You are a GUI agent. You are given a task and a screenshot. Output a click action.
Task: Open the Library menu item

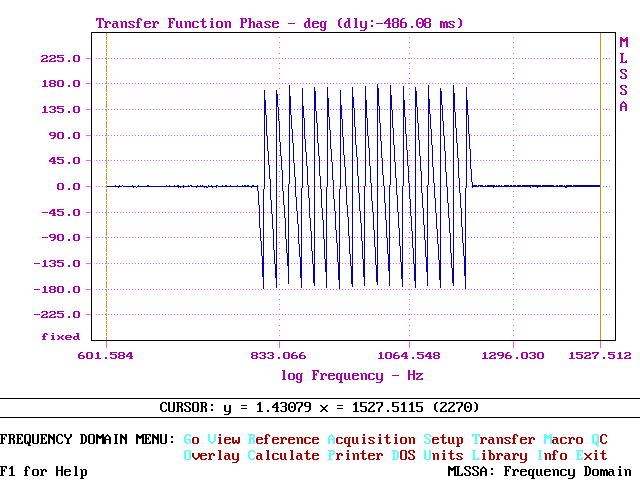tap(500, 456)
